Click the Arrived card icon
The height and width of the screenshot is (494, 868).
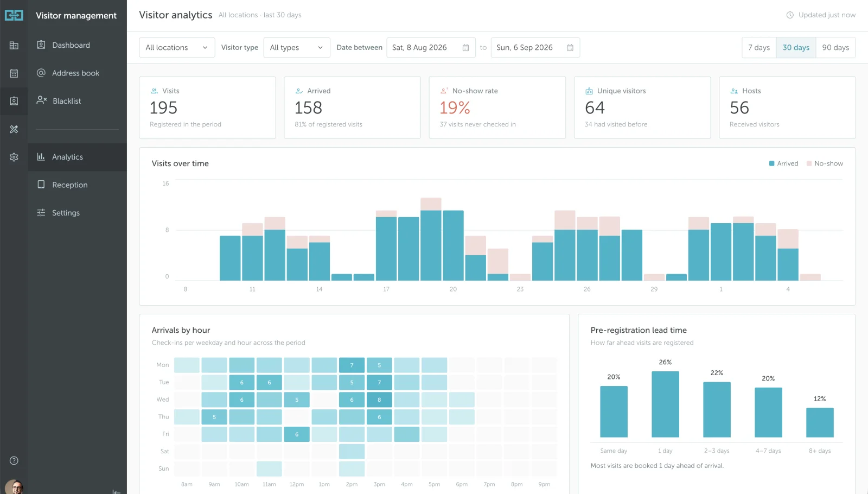click(299, 91)
